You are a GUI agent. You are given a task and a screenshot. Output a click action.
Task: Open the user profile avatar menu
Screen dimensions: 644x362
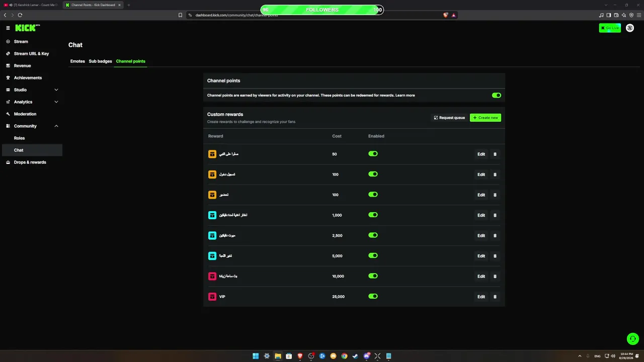point(629,28)
